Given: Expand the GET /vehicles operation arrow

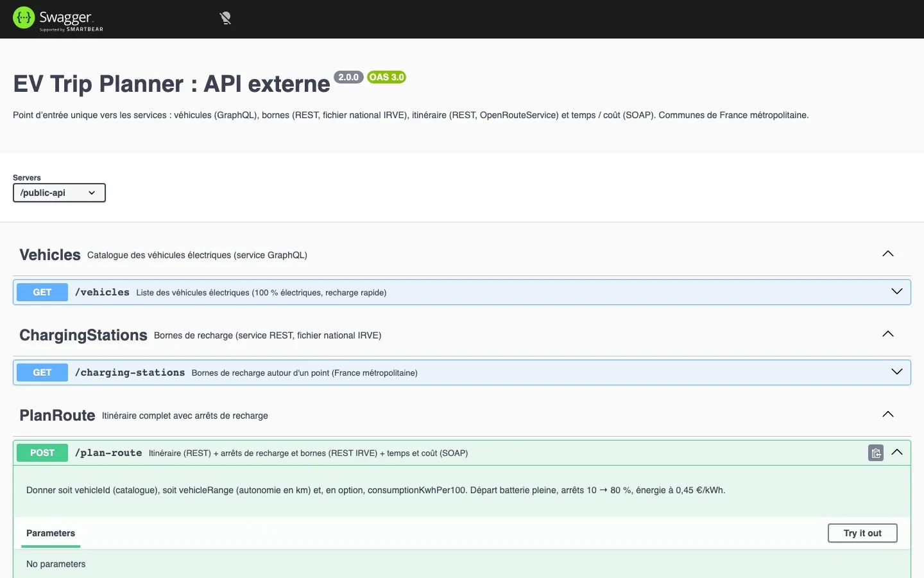Looking at the screenshot, I should pyautogui.click(x=897, y=292).
